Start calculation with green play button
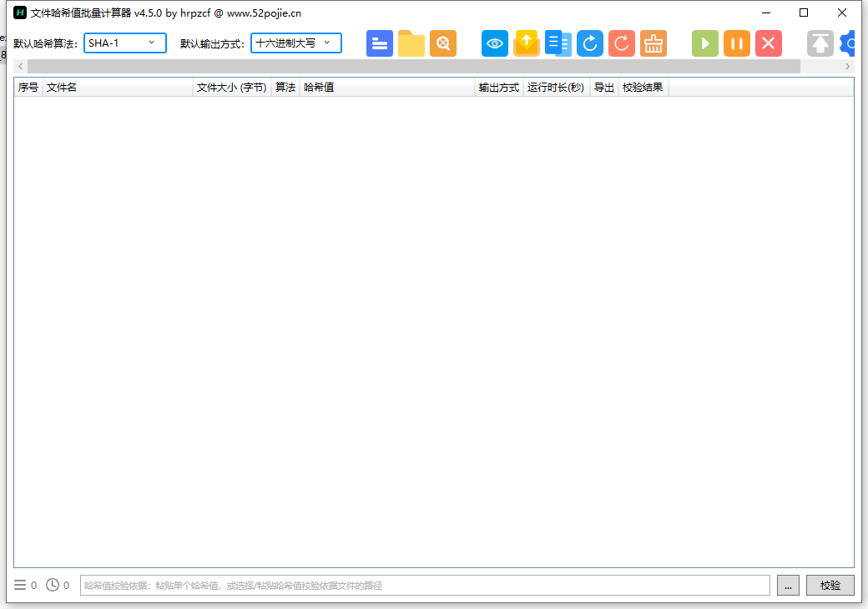This screenshot has width=868, height=609. coord(704,43)
